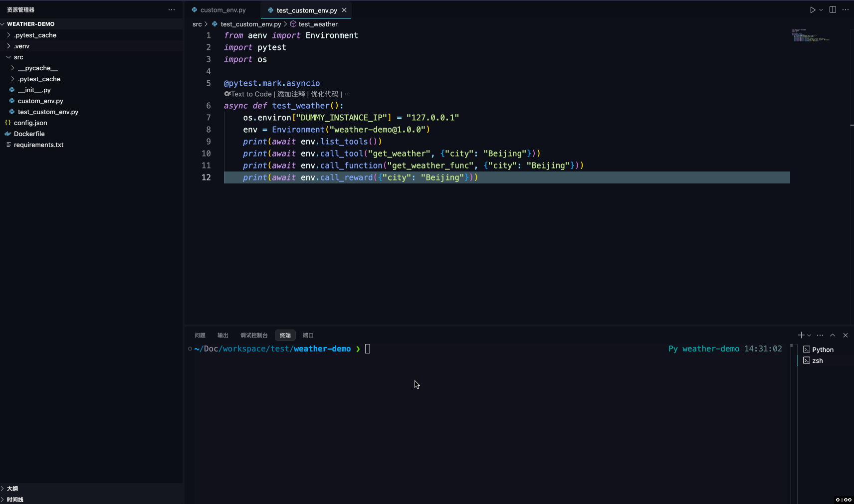This screenshot has height=504, width=854.
Task: Kill the terminal with trash/close icon
Action: pos(845,335)
